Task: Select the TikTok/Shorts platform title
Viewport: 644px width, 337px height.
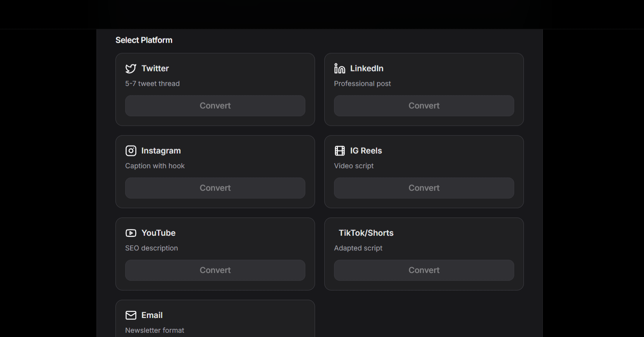Action: [366, 233]
